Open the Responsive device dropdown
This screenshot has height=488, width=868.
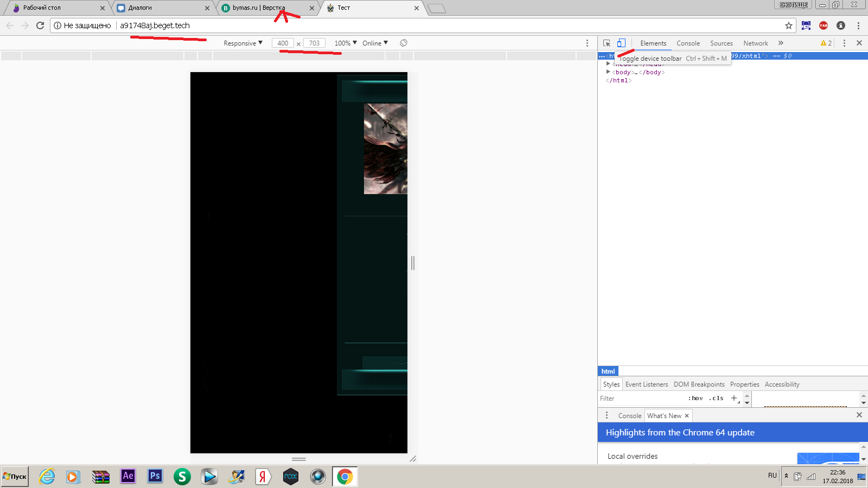(243, 43)
